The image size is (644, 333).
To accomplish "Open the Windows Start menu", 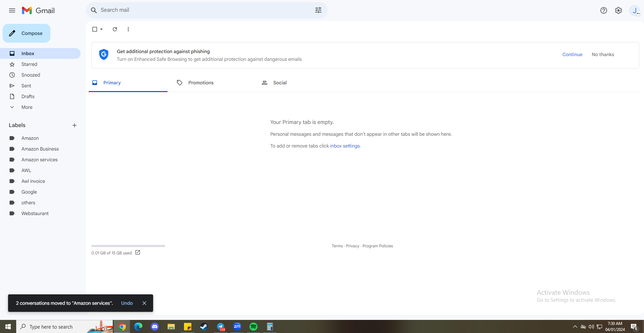I will (8, 327).
